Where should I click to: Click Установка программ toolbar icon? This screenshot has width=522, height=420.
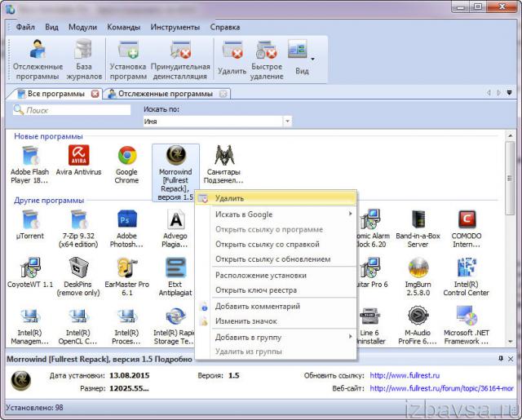coord(128,60)
